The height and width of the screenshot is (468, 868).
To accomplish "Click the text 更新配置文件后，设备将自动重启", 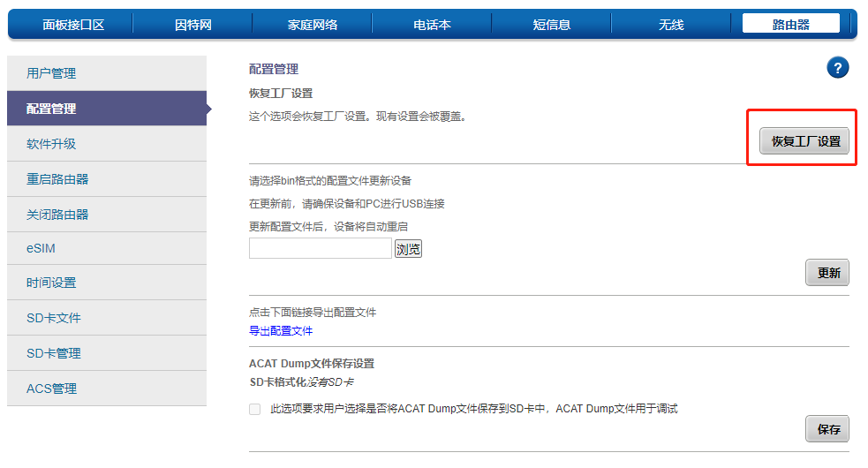I will (328, 227).
